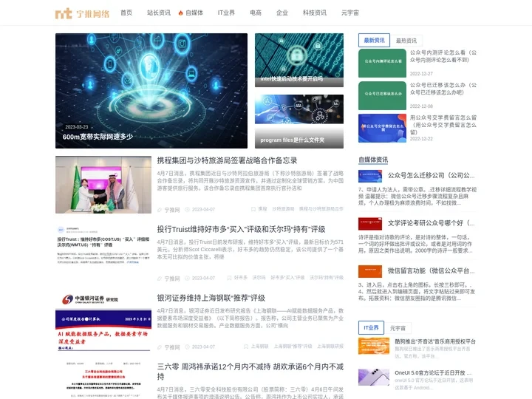
Task: Open the 携程集团与沙特旅游局 article photo
Action: (103, 185)
